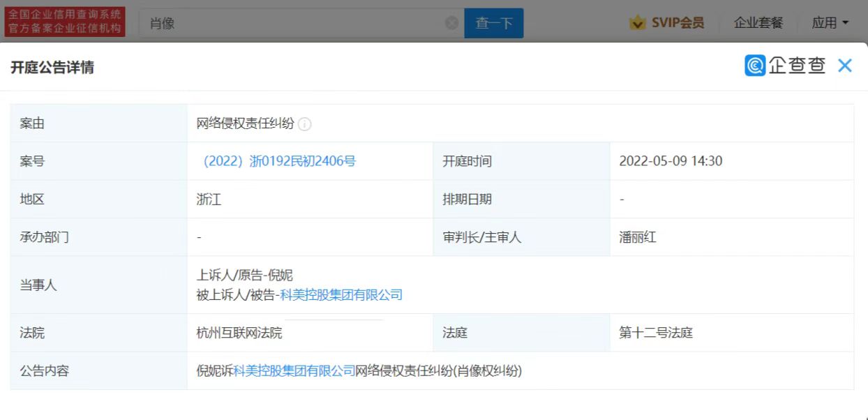Screen dimensions: 868x420
Task: Clear the search box text
Action: 451,23
